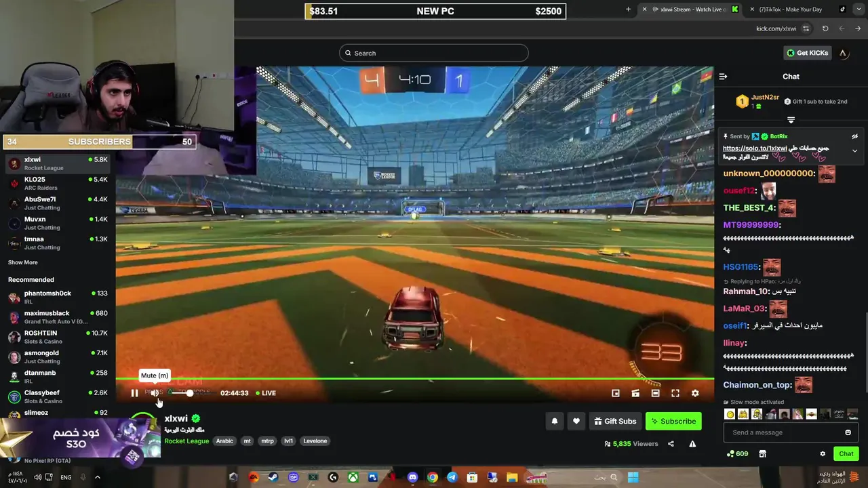Open KICKs balance showing 609
Screen dimensions: 868x488
click(737, 453)
